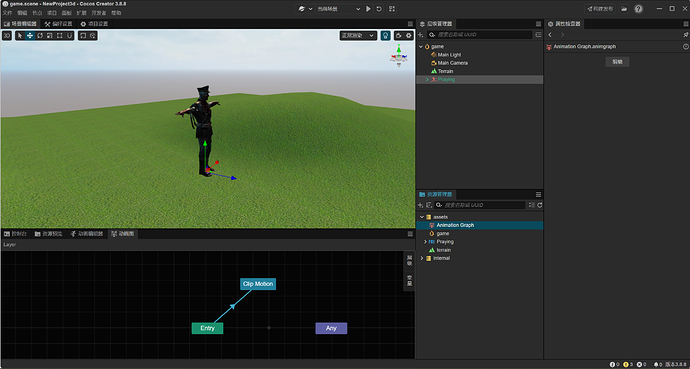Image resolution: width=690 pixels, height=369 pixels.
Task: Select the Entry node in animation graph
Action: pos(207,328)
